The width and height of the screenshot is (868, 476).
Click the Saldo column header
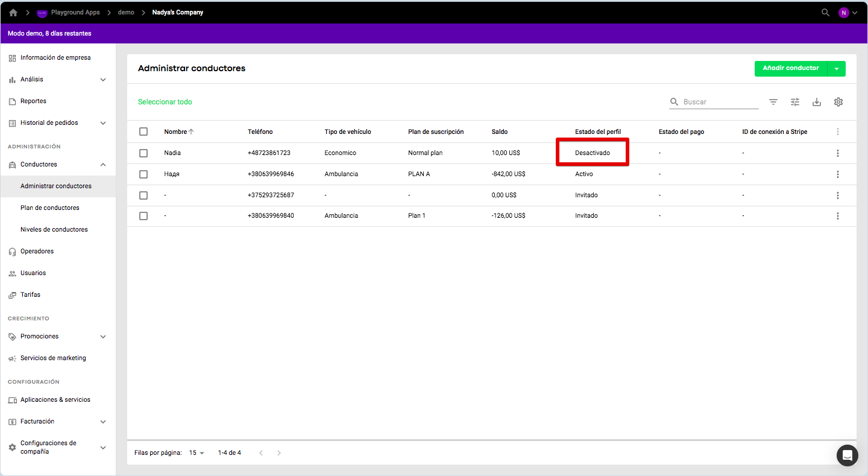(x=500, y=132)
